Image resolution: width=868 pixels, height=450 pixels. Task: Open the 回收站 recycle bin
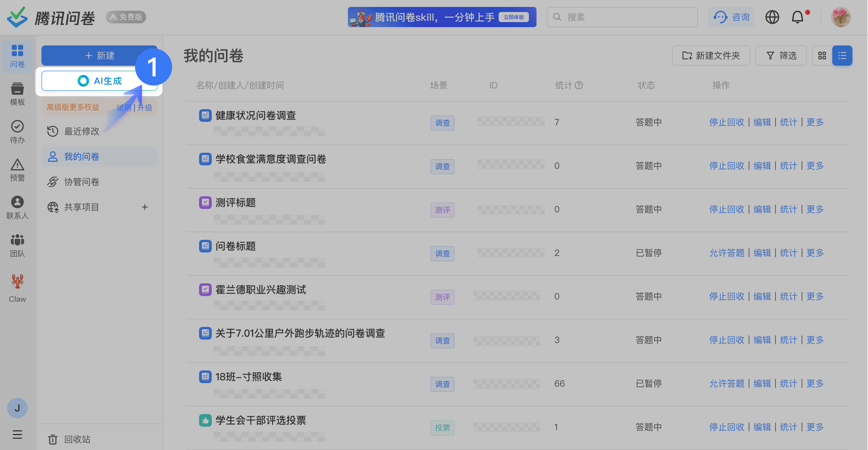[x=69, y=439]
